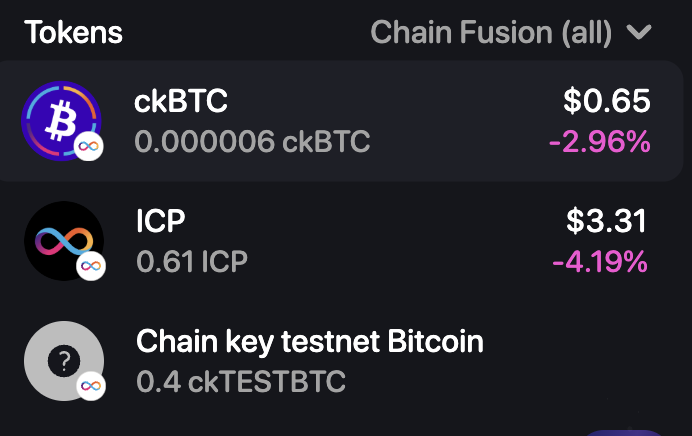Click the question mark token icon

(x=62, y=360)
